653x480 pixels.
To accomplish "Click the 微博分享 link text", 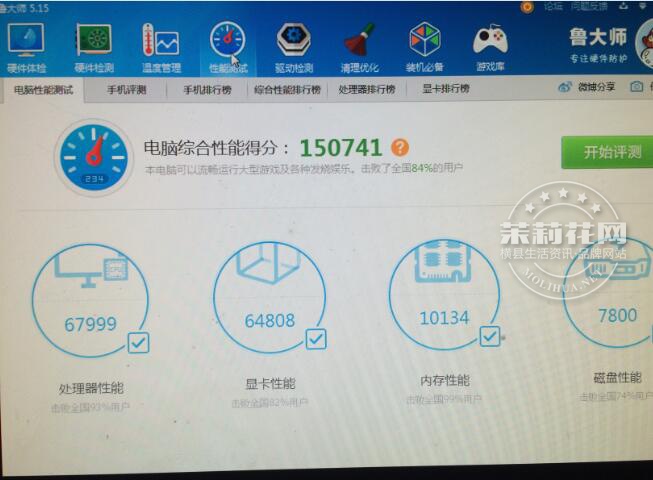I will click(x=596, y=87).
